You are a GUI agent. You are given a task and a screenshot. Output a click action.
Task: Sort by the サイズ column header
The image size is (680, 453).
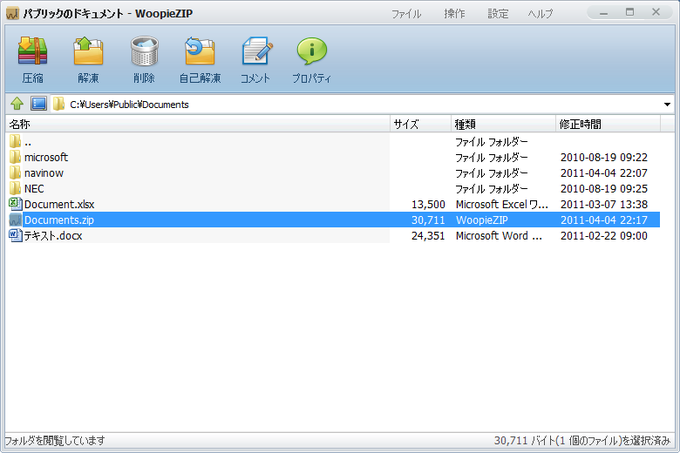(421, 124)
